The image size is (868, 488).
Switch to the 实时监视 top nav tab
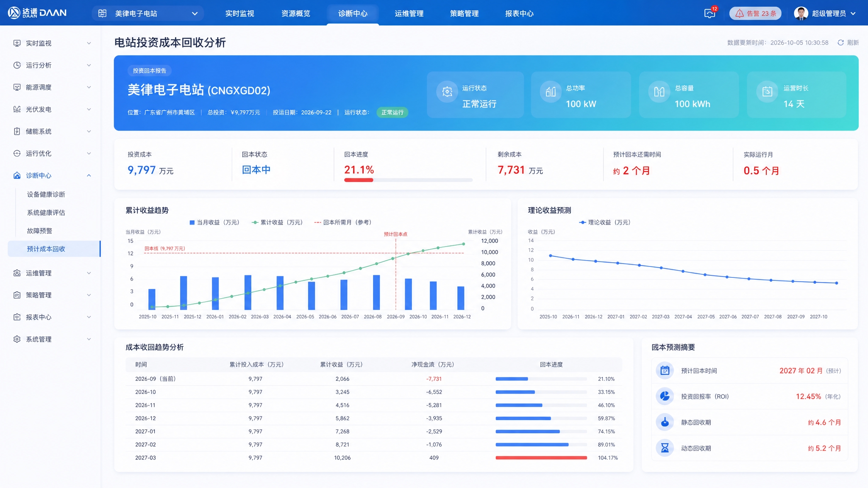tap(240, 14)
